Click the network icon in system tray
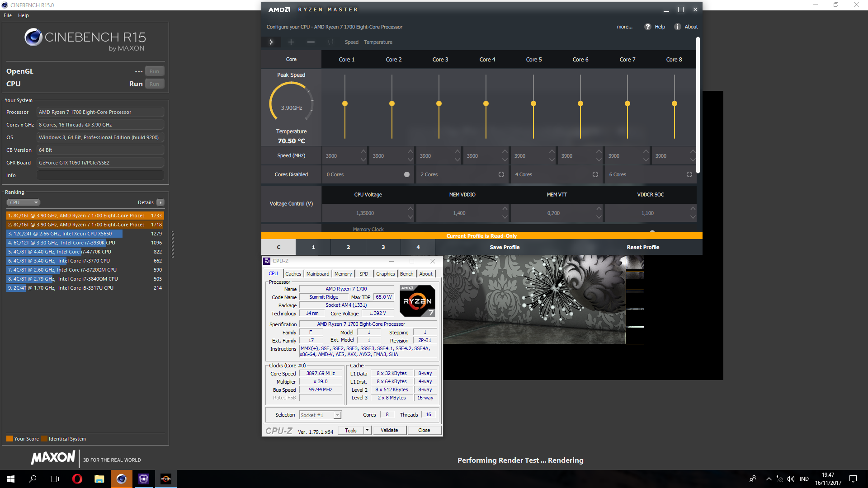868x488 pixels. (x=779, y=479)
